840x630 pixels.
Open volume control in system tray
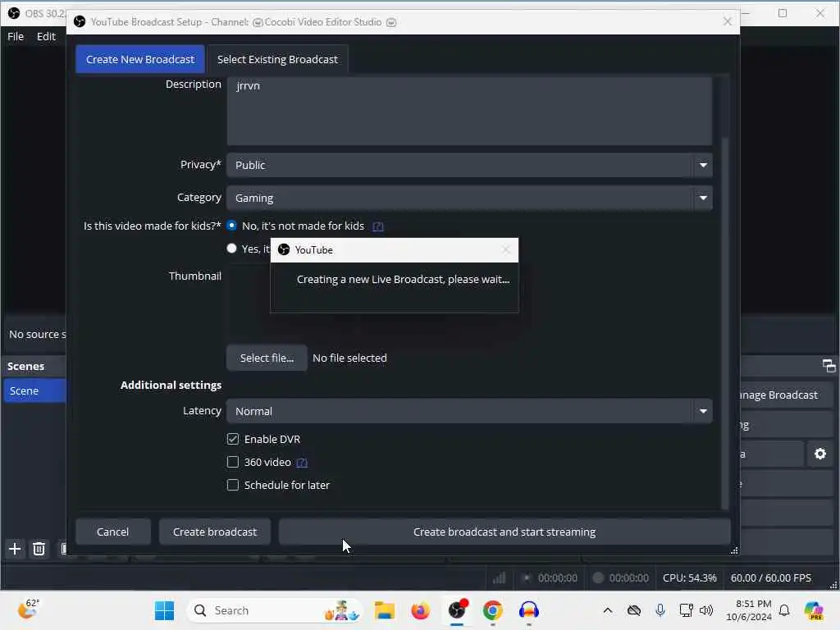[x=706, y=610]
